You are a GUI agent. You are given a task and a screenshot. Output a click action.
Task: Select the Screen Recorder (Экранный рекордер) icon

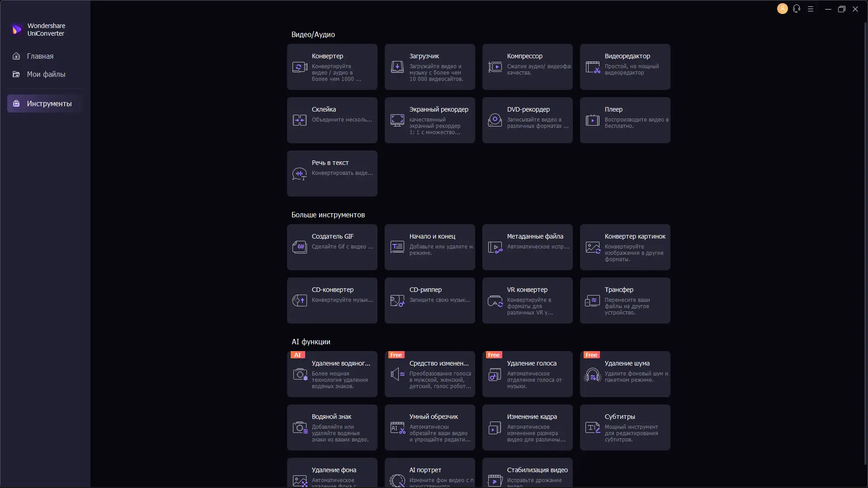click(x=397, y=120)
